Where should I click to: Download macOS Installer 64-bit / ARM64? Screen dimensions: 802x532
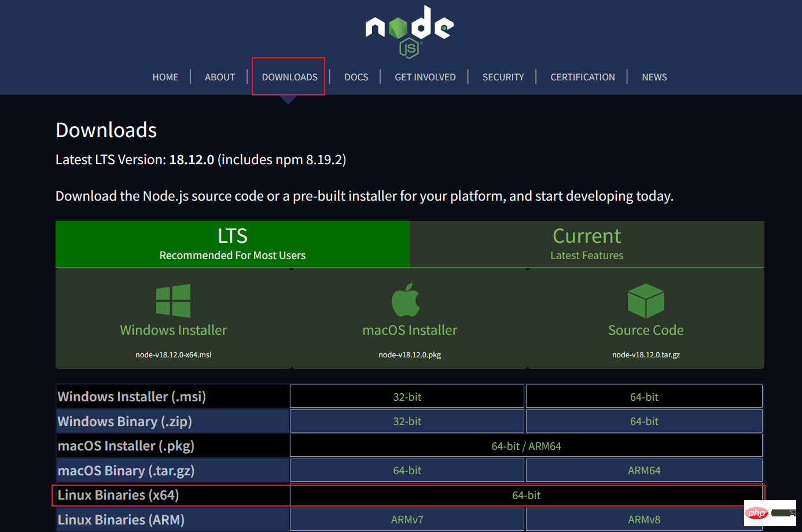(x=526, y=446)
